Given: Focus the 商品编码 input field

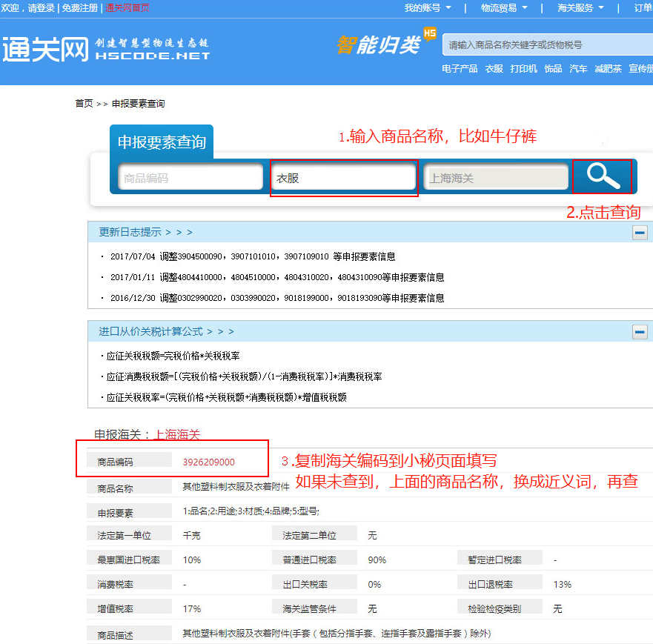Looking at the screenshot, I should point(190,177).
